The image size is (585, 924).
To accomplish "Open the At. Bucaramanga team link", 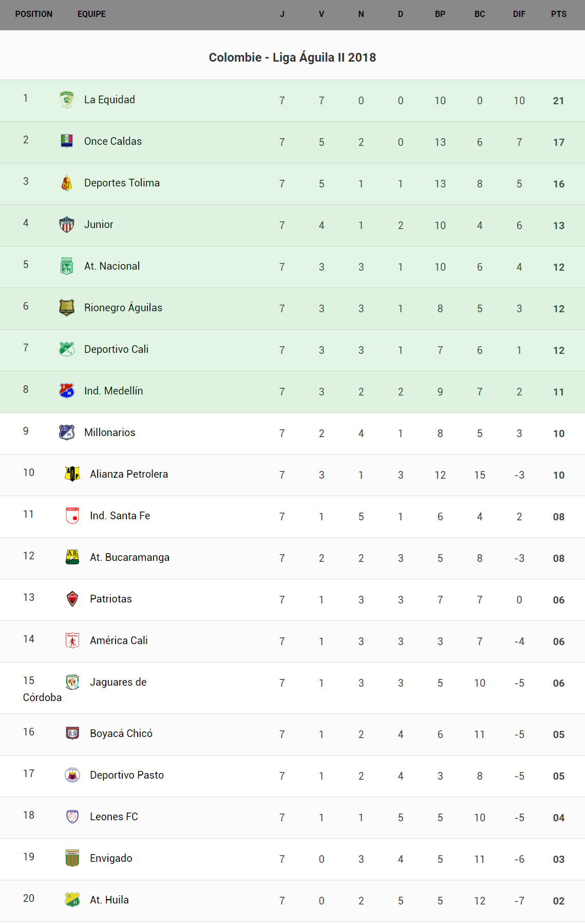I will click(129, 557).
